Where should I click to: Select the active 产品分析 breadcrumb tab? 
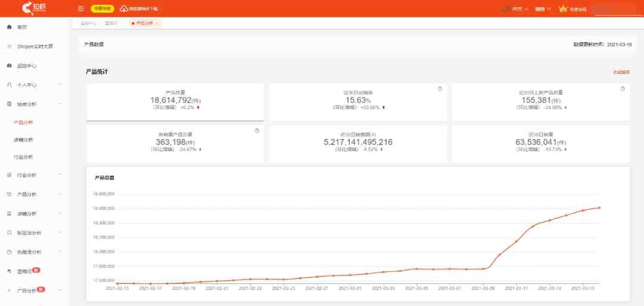click(x=144, y=23)
